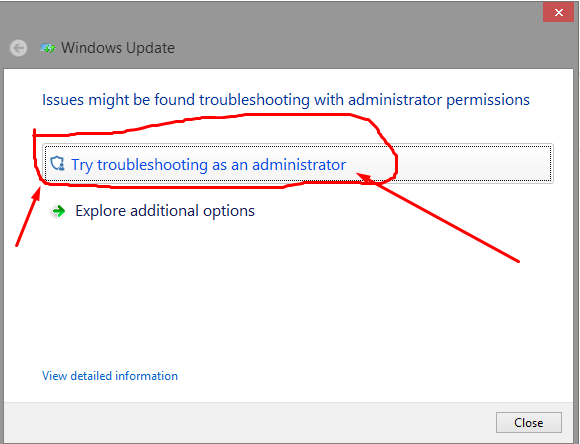Click the word permissions in the heading
The height and width of the screenshot is (444, 580).
coord(488,100)
